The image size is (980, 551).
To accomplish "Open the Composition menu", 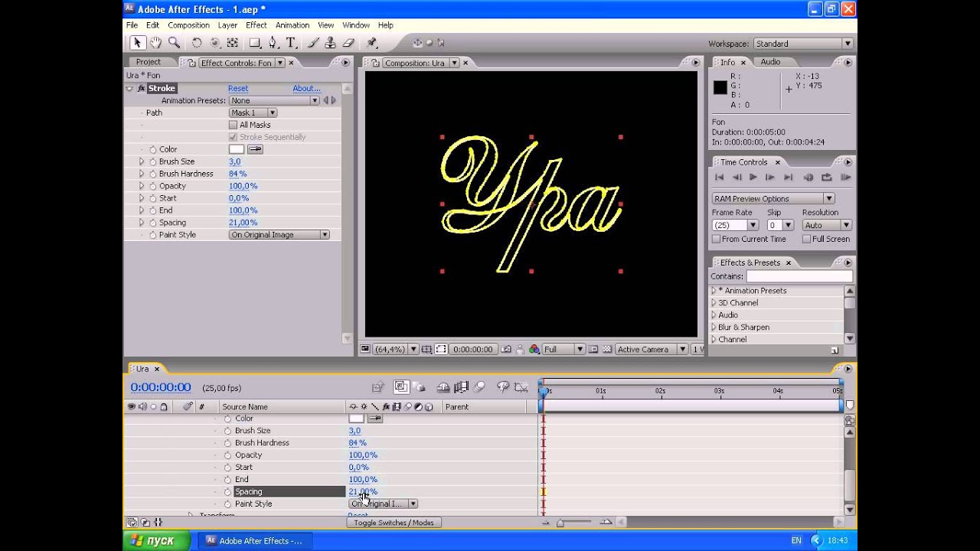I will click(188, 25).
